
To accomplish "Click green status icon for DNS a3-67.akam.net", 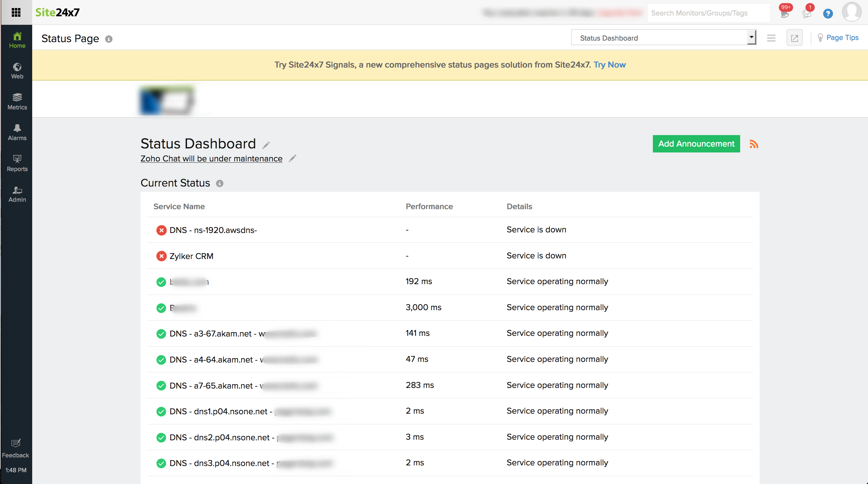I will (x=161, y=334).
